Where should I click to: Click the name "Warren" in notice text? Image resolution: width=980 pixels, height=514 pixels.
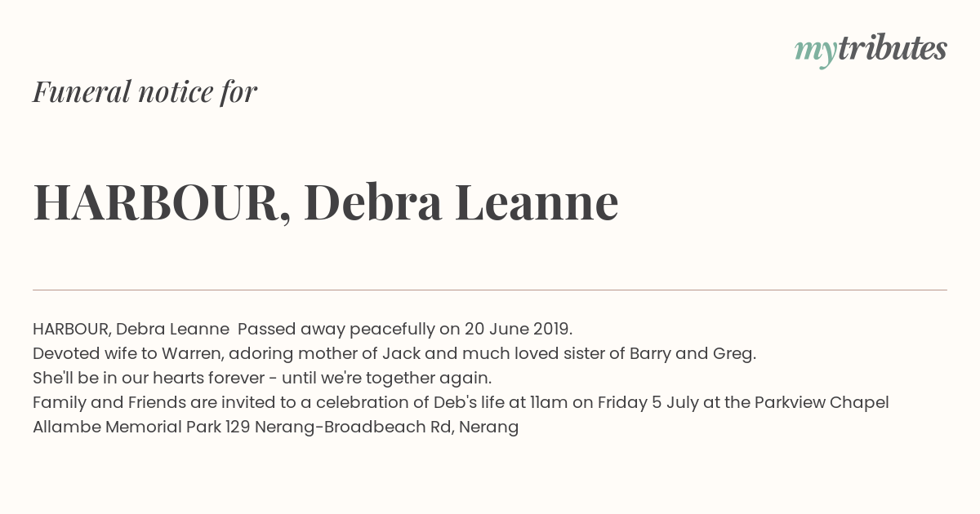tap(193, 353)
